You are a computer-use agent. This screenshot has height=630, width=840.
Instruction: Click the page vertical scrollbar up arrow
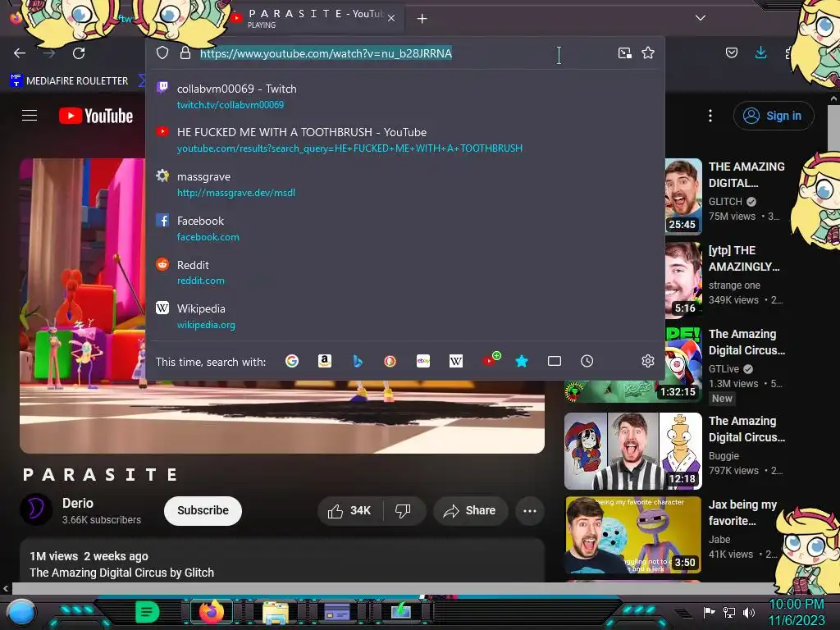pos(833,98)
